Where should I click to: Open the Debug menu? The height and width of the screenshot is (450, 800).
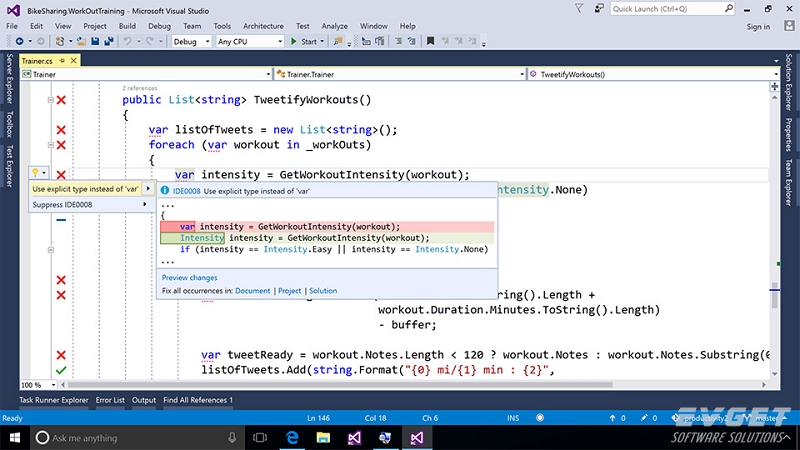tap(159, 26)
